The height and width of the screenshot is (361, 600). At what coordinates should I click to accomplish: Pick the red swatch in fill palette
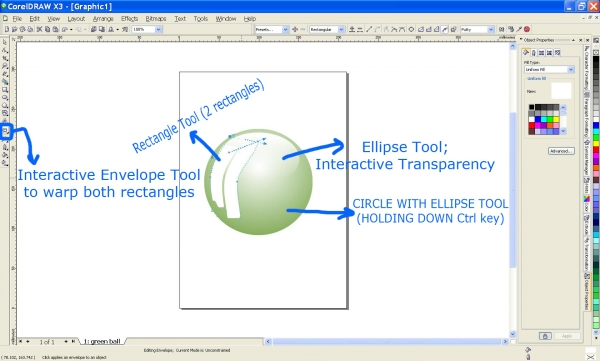[x=532, y=126]
